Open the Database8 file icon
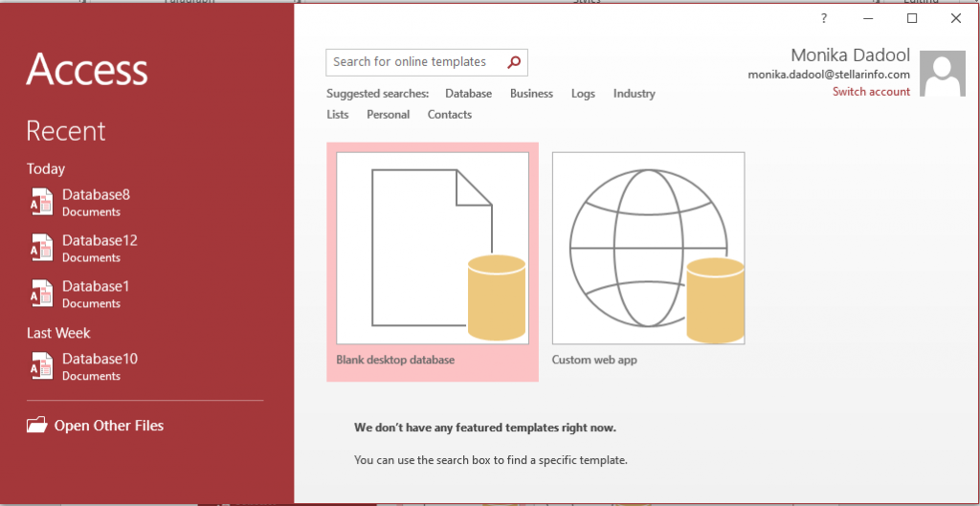This screenshot has height=506, width=980. pos(42,203)
